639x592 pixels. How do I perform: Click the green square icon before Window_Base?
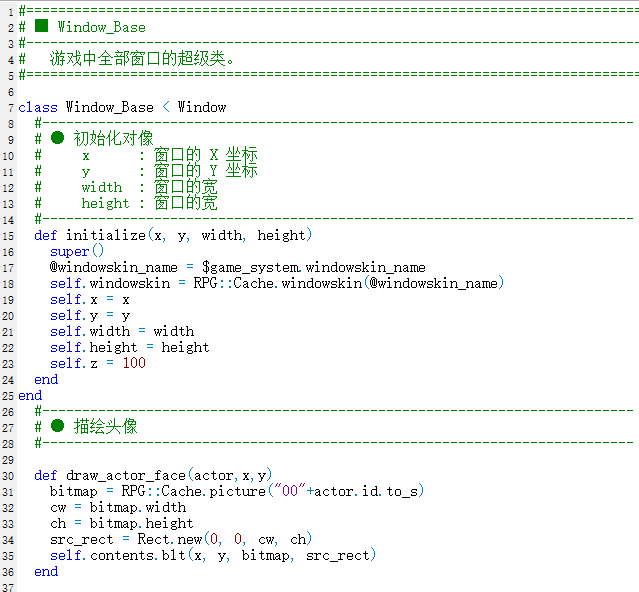41,26
